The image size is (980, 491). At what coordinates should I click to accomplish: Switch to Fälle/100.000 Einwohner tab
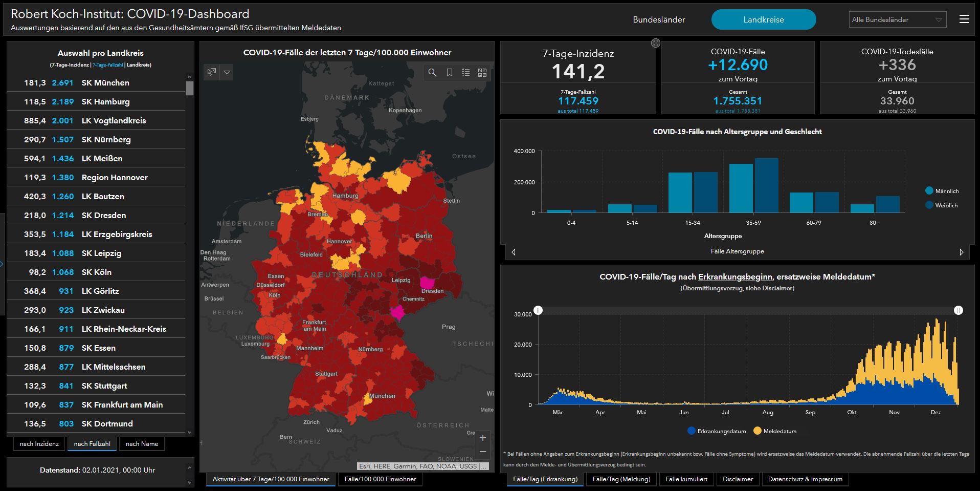pyautogui.click(x=380, y=479)
